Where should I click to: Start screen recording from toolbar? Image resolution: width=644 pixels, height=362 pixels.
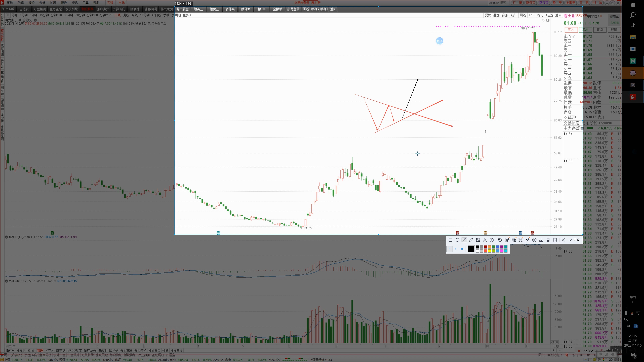(x=534, y=240)
